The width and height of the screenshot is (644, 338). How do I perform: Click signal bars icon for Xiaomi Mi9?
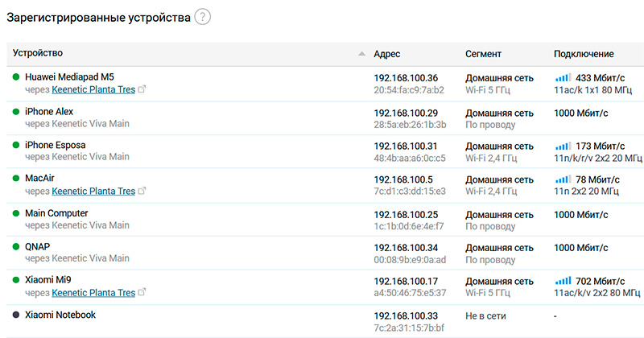[563, 281]
